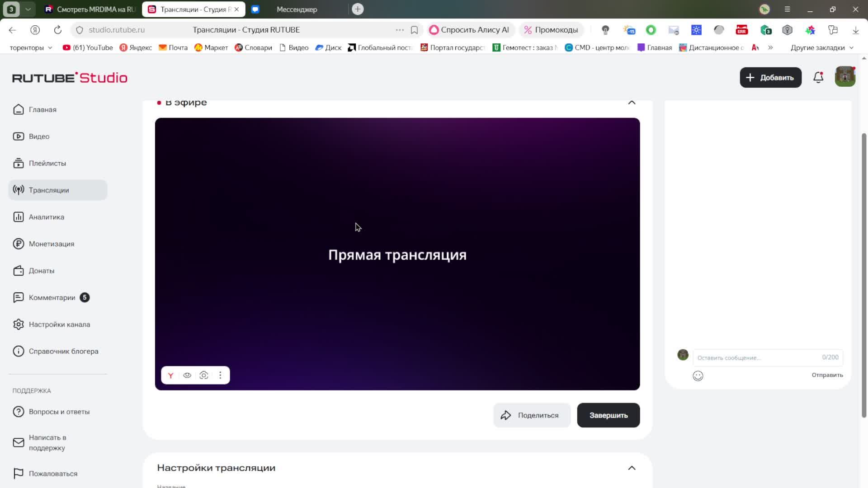Expand the Другие закладки bookmarks dropdown
This screenshot has width=868, height=488.
point(822,47)
